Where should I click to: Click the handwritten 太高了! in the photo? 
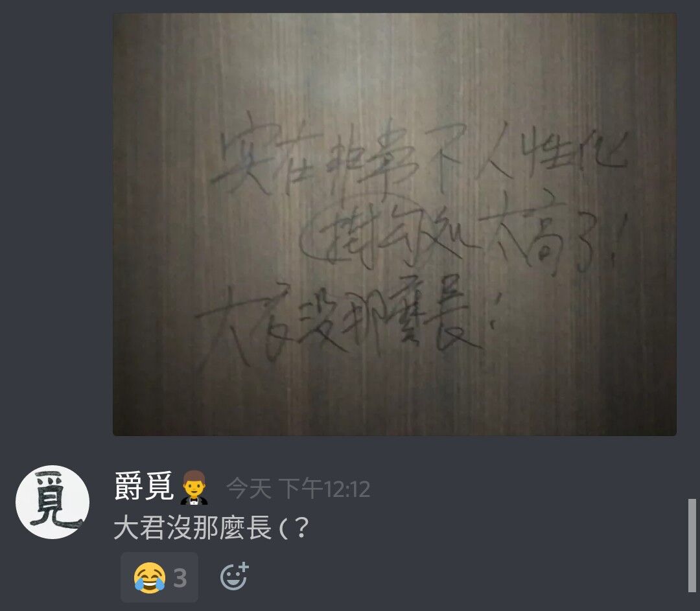[x=554, y=236]
